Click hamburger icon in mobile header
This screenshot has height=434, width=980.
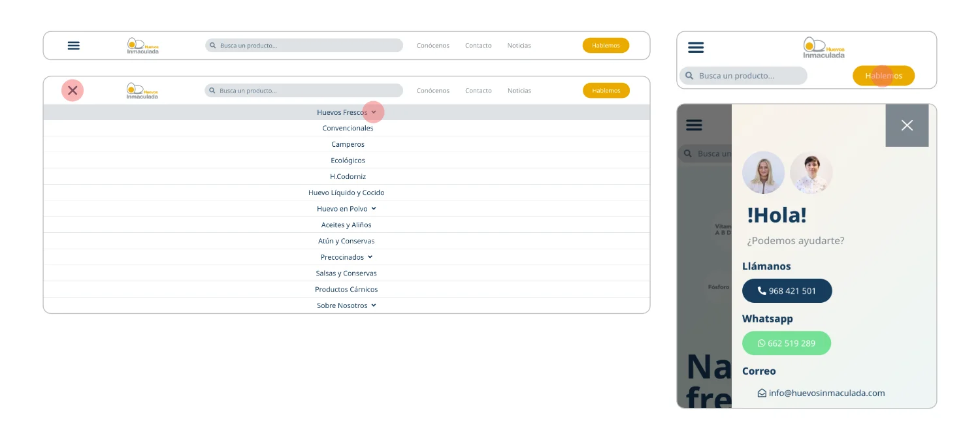696,48
